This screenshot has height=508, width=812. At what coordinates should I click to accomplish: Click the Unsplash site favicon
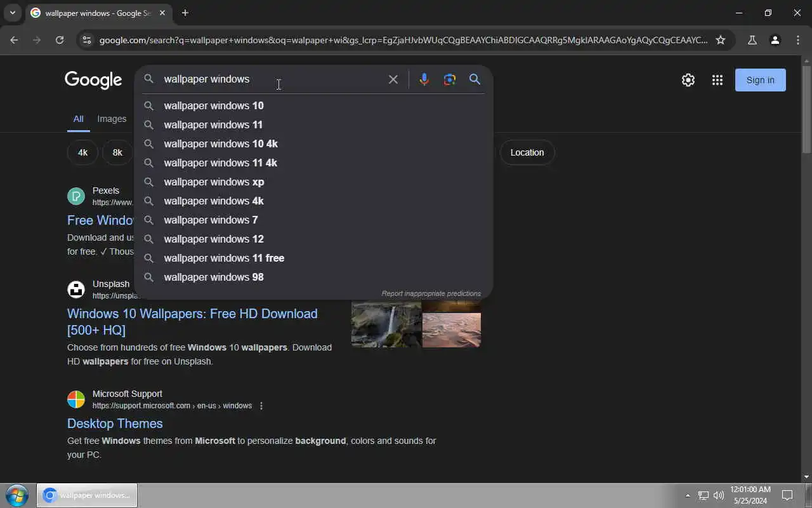(x=76, y=290)
